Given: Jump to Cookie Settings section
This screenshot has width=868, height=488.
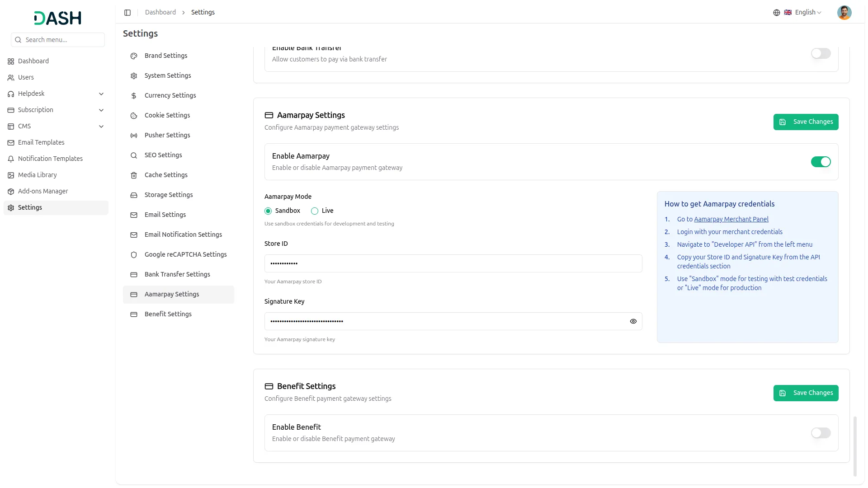Looking at the screenshot, I should [x=179, y=116].
